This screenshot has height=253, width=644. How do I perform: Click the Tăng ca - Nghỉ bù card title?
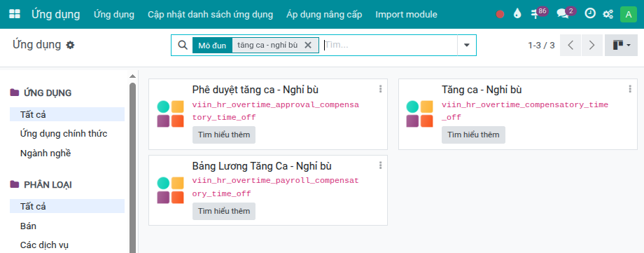(482, 90)
